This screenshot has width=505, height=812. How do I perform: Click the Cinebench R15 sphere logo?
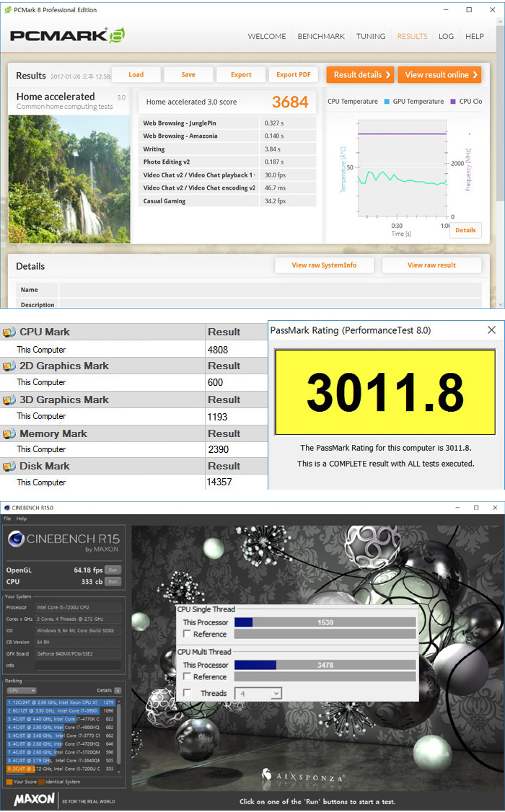tap(16, 539)
